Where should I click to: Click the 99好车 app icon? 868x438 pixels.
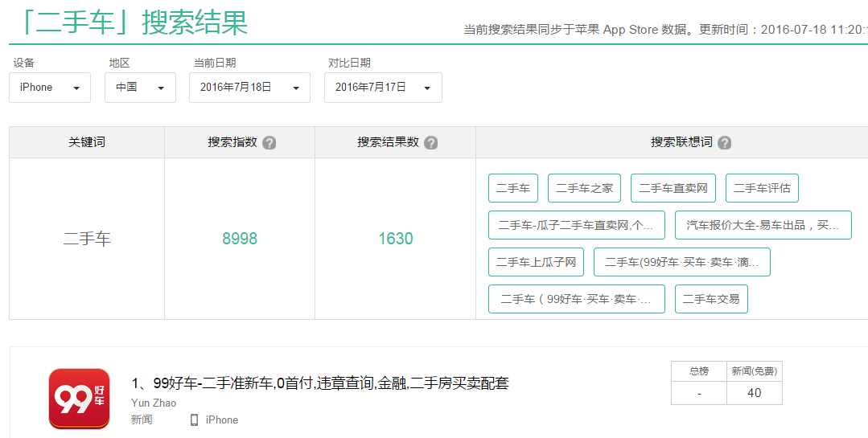pos(79,399)
